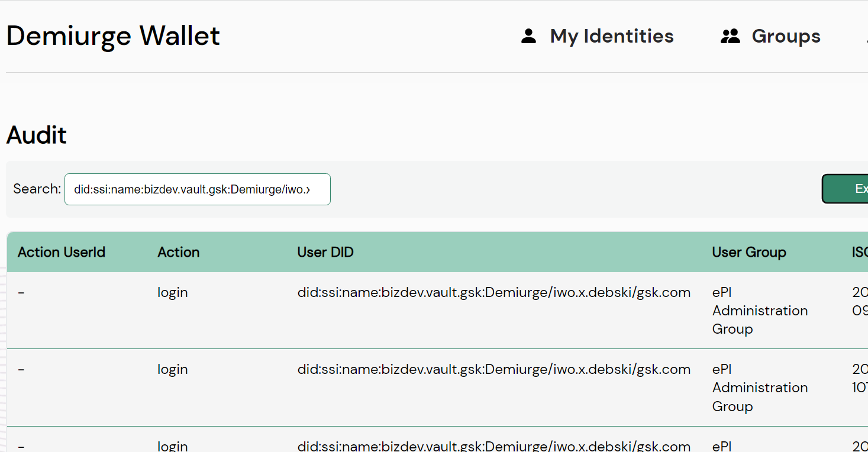Click the login action text in the second row

pos(172,369)
